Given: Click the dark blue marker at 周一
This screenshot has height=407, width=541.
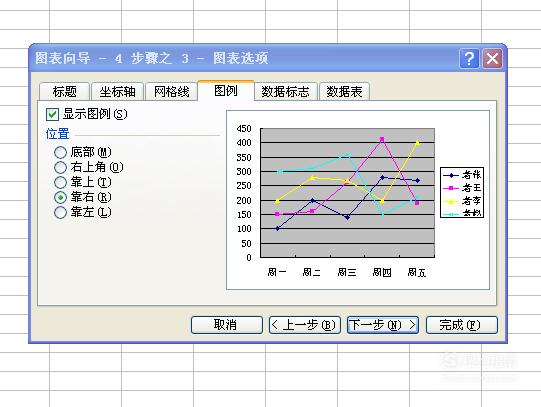Looking at the screenshot, I should click(x=278, y=228).
